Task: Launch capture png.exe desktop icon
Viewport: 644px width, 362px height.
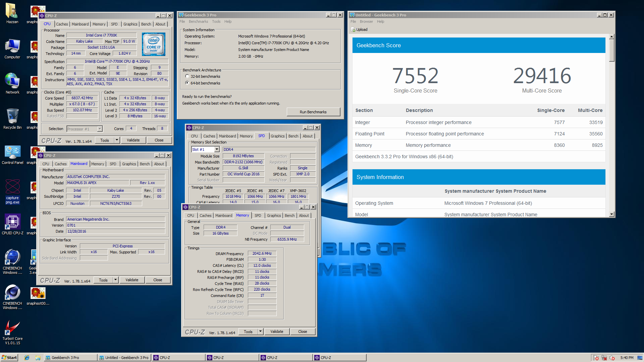Action: tap(12, 192)
